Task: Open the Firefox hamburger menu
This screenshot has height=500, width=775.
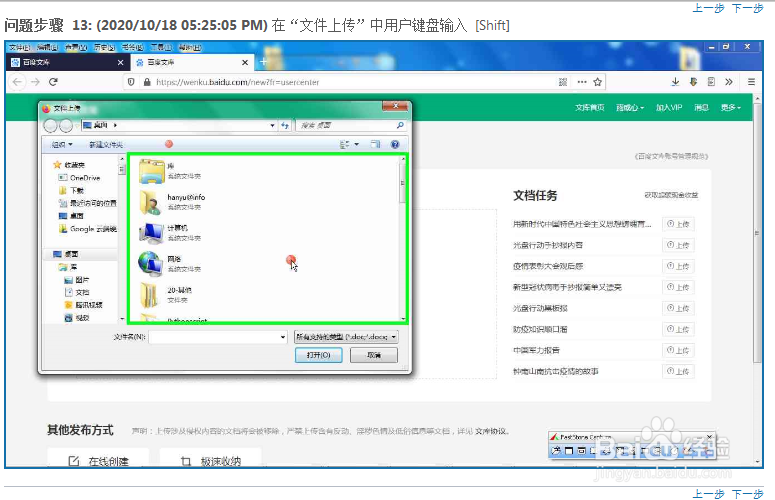Action: click(x=751, y=82)
